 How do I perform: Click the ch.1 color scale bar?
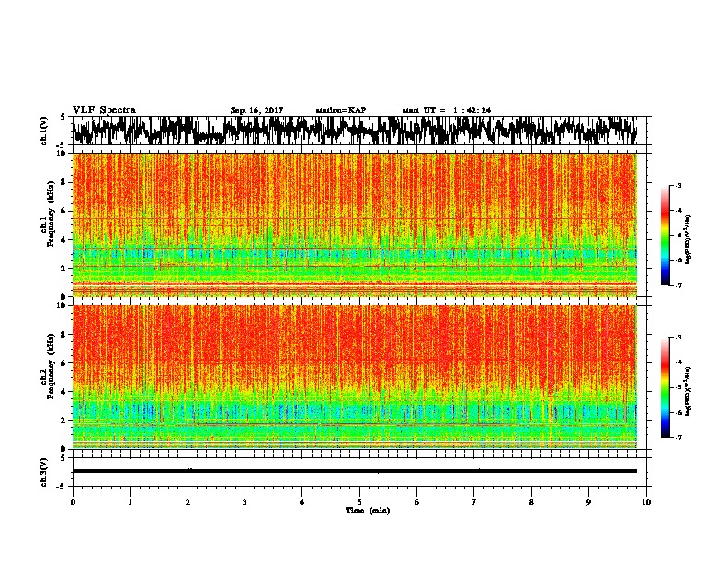[665, 235]
